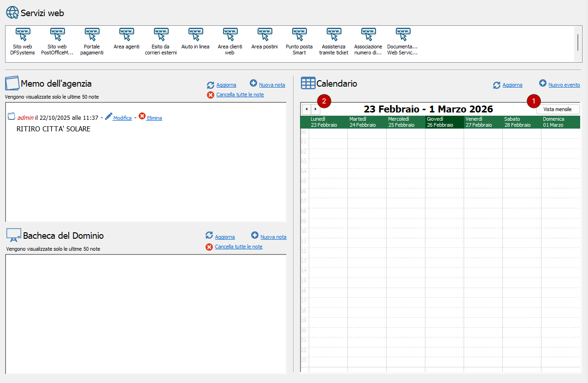Select the Giovedì 26 Febbraio column header
This screenshot has width=588, height=383.
point(444,122)
